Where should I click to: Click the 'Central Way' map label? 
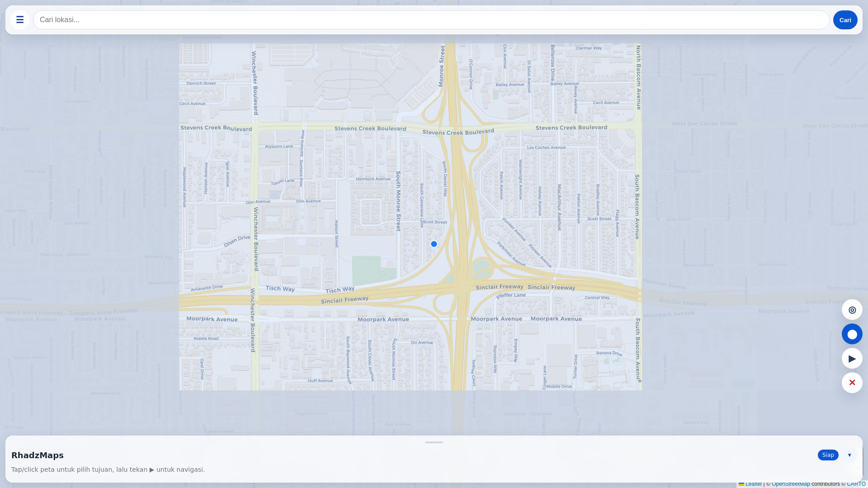click(597, 297)
